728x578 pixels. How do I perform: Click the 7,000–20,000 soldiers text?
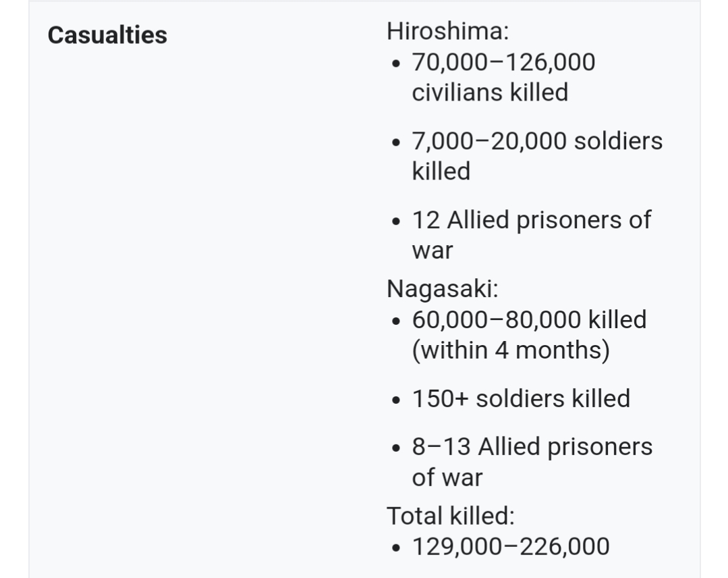point(537,141)
